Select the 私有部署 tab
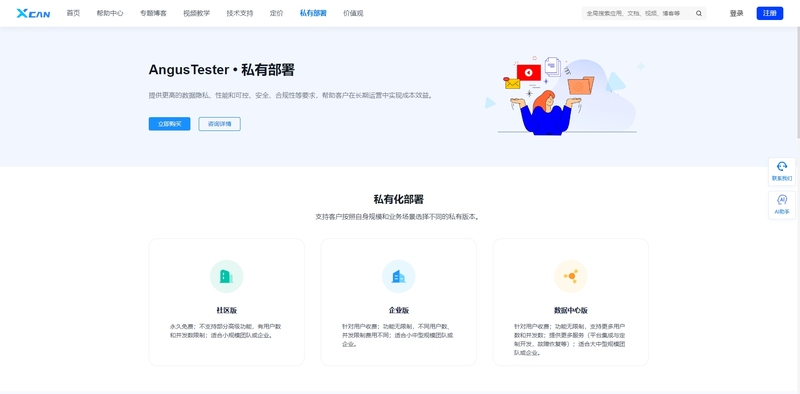 [313, 13]
